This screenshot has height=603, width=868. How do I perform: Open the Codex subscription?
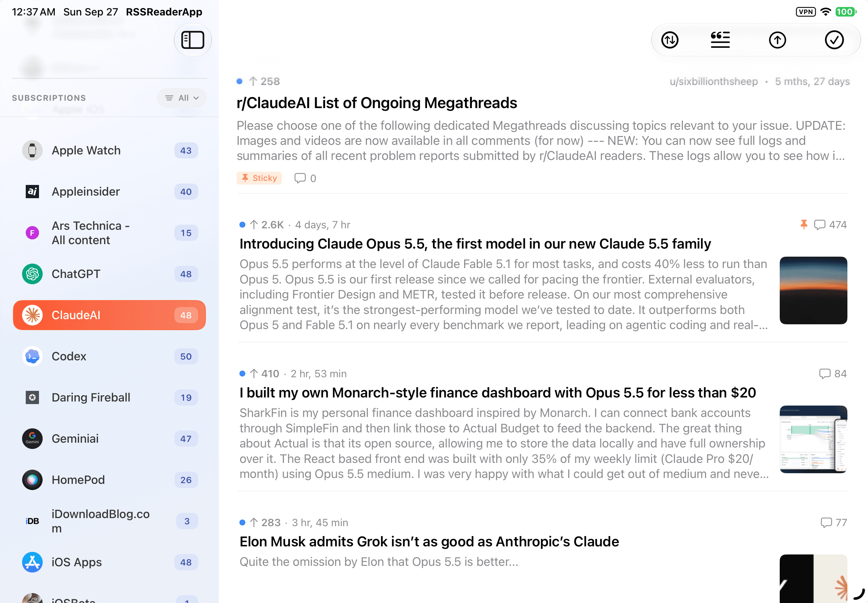pyautogui.click(x=109, y=356)
